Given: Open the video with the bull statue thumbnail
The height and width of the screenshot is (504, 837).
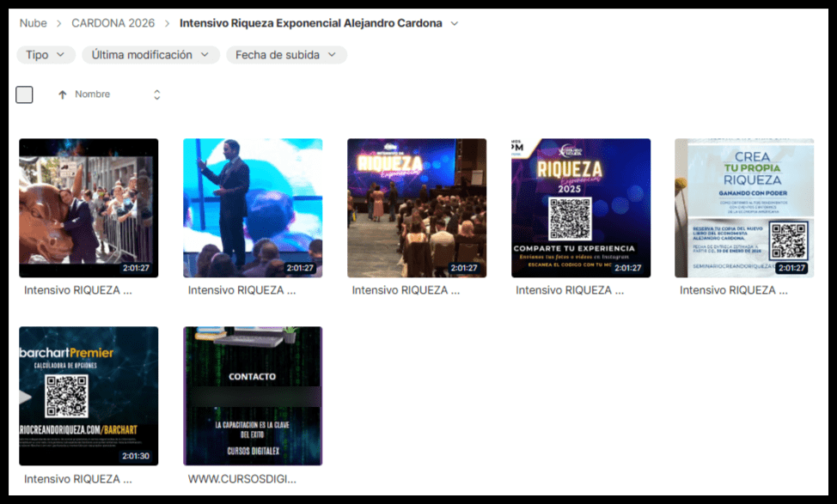Looking at the screenshot, I should point(89,208).
